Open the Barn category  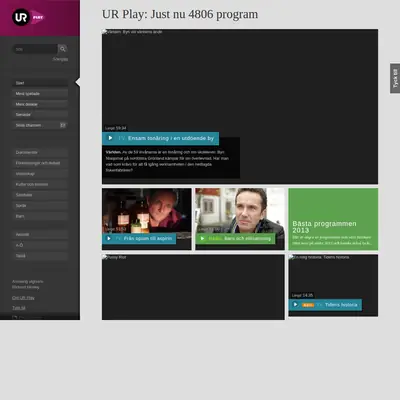click(x=40, y=216)
